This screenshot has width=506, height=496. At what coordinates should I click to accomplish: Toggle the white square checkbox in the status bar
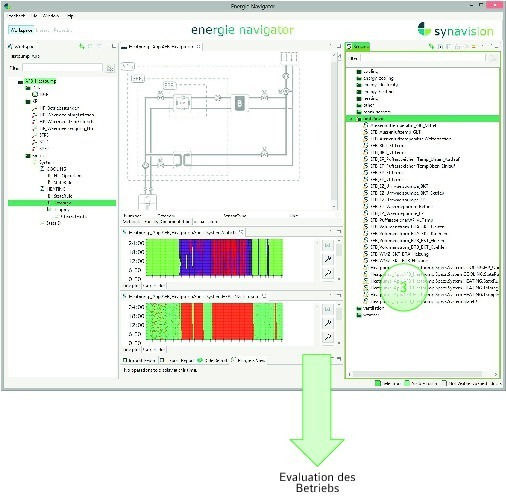coord(444,383)
